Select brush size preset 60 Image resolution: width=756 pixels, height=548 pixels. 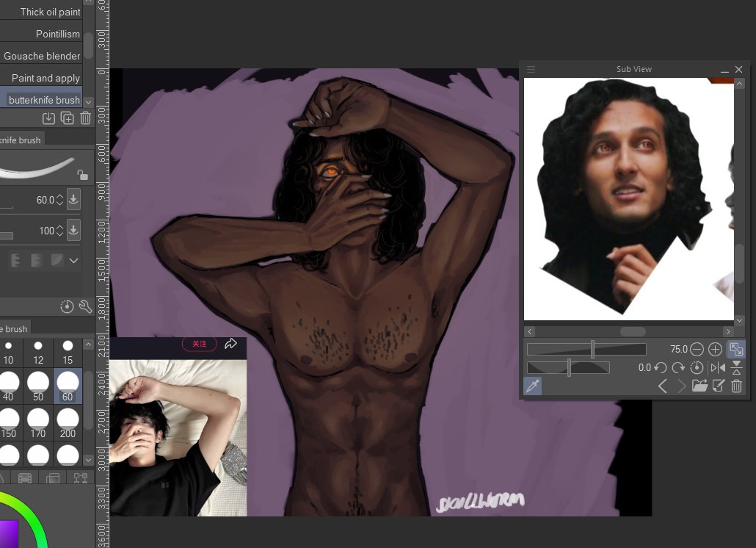click(68, 386)
